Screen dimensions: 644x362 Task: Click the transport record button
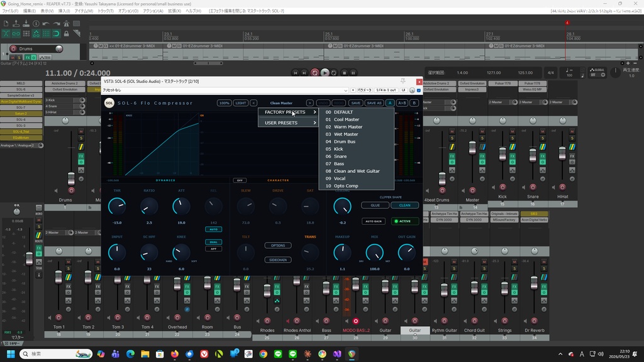(x=315, y=73)
